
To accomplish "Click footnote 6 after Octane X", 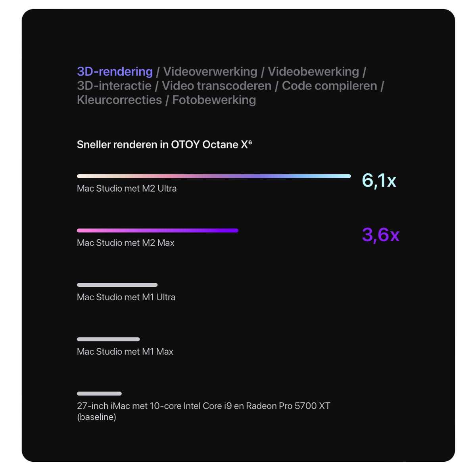I will (250, 142).
